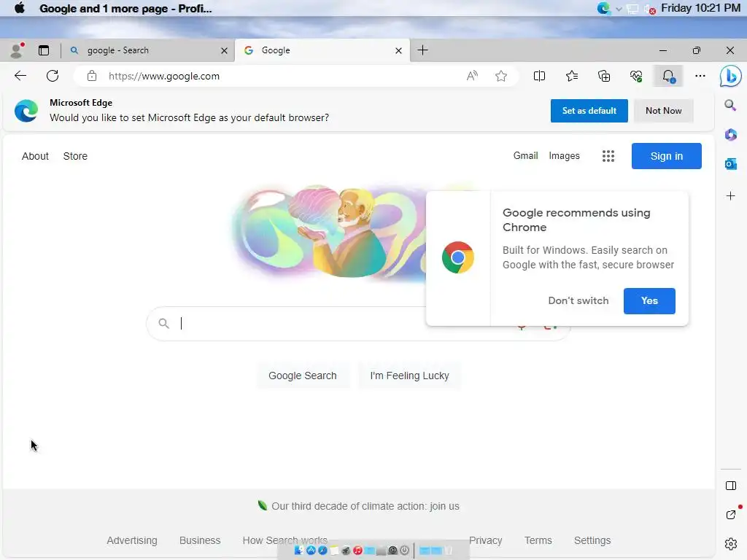
Task: Expand the system tray chevron
Action: click(x=619, y=9)
